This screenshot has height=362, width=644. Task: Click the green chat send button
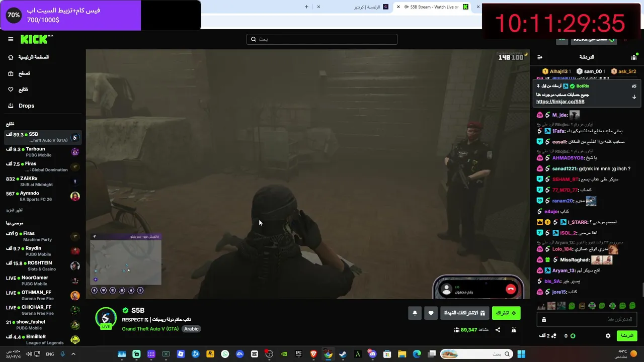pyautogui.click(x=626, y=336)
